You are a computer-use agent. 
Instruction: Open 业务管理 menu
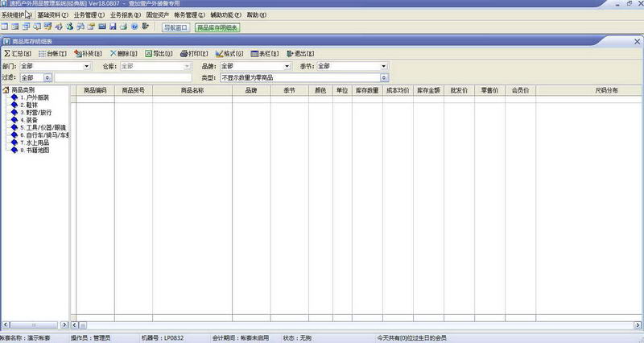pos(89,14)
